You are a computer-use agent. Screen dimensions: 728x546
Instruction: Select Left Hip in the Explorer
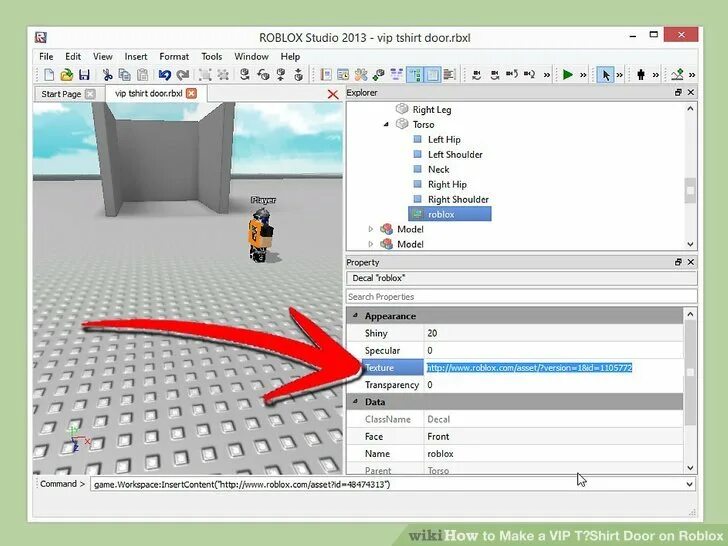pos(444,139)
